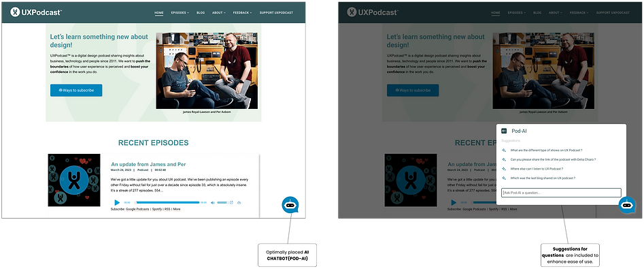Click the collapse icon next to the Pod-AI title
644x269 pixels.
(x=504, y=131)
